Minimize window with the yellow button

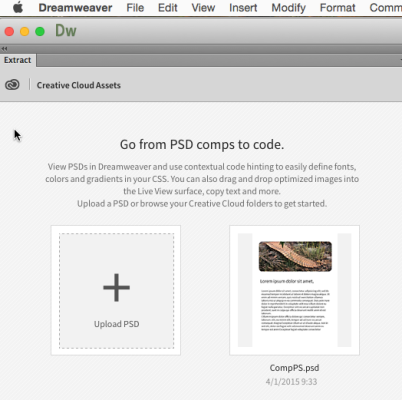25,32
